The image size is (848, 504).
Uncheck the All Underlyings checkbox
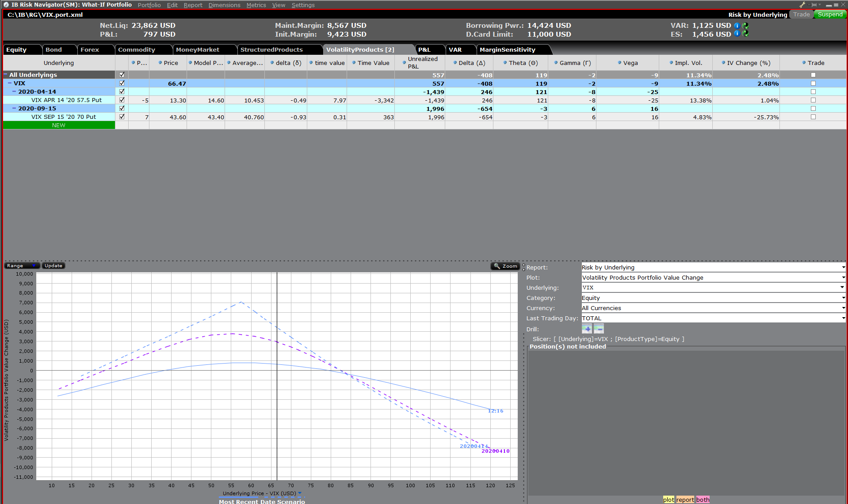point(122,75)
